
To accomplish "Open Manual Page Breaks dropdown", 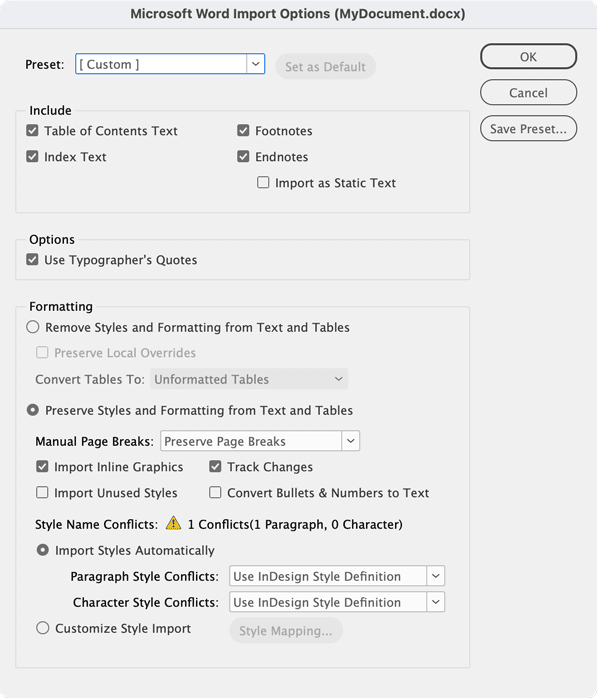I will point(260,441).
